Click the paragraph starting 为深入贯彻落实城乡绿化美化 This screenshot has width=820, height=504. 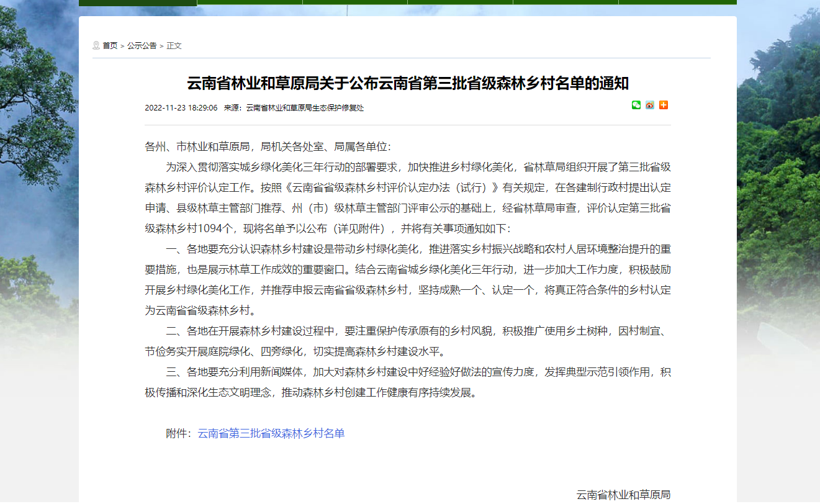pyautogui.click(x=408, y=197)
